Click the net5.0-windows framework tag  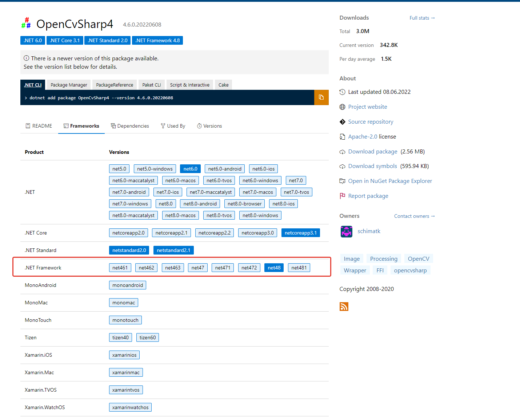pos(155,169)
